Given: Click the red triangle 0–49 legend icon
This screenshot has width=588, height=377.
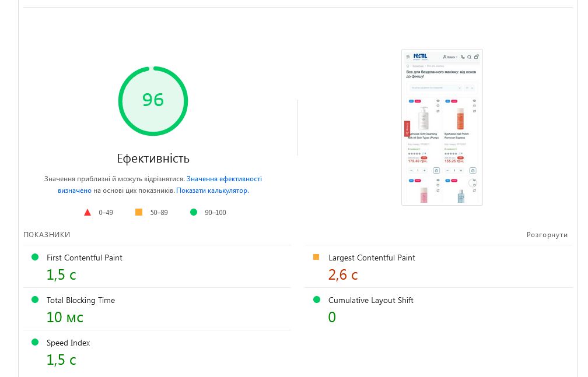Looking at the screenshot, I should click(87, 212).
